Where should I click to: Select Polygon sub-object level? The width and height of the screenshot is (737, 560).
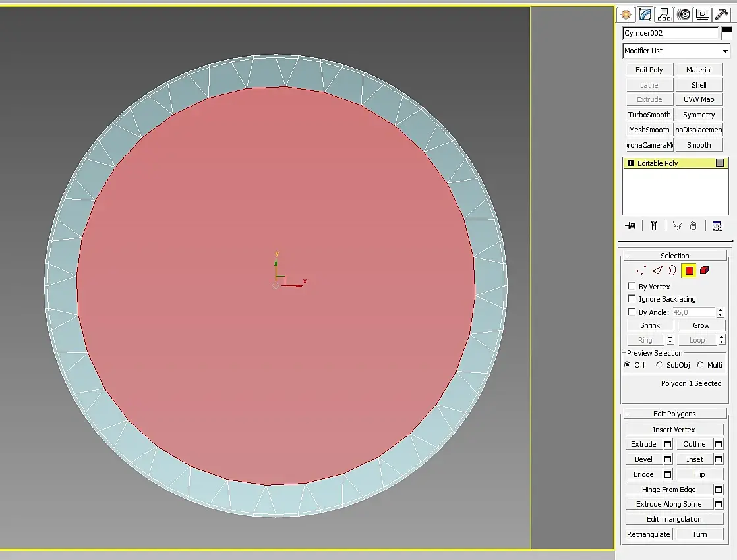689,270
